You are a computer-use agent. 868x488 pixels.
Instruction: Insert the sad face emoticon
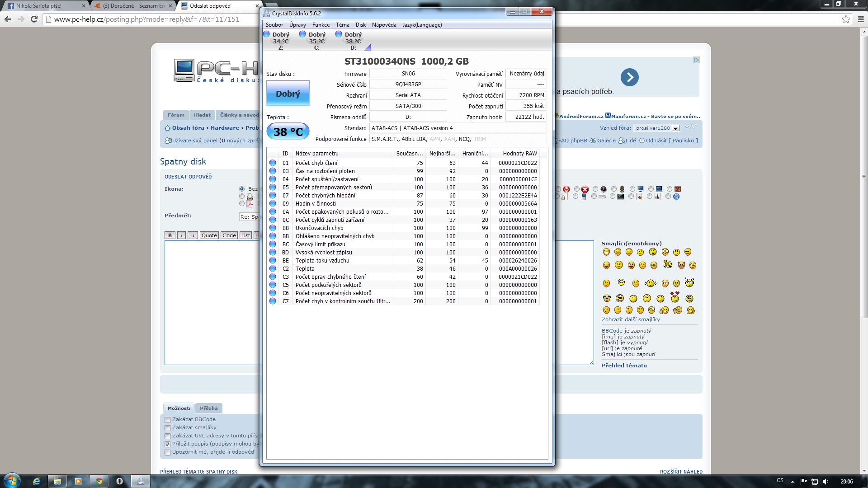coord(640,252)
